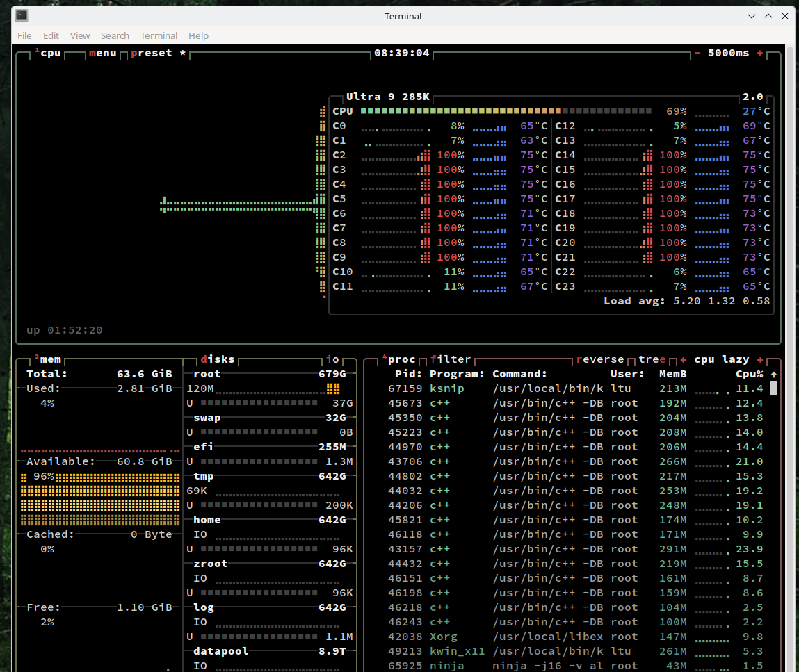
Task: Click the Load avg readout
Action: (x=687, y=302)
